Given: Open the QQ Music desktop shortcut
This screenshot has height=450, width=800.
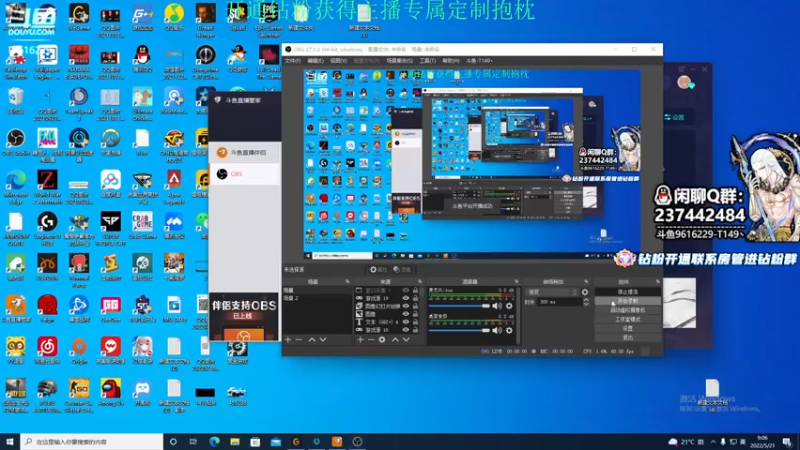Looking at the screenshot, I should tap(174, 17).
